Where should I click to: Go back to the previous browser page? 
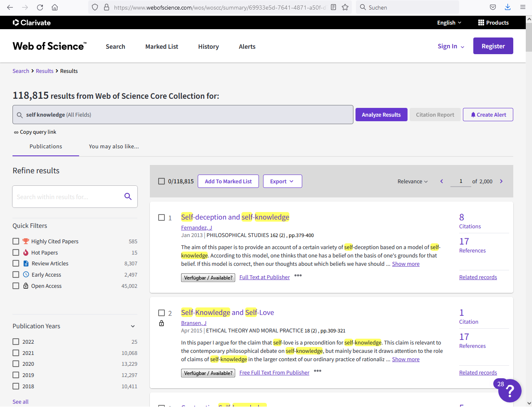pos(10,7)
